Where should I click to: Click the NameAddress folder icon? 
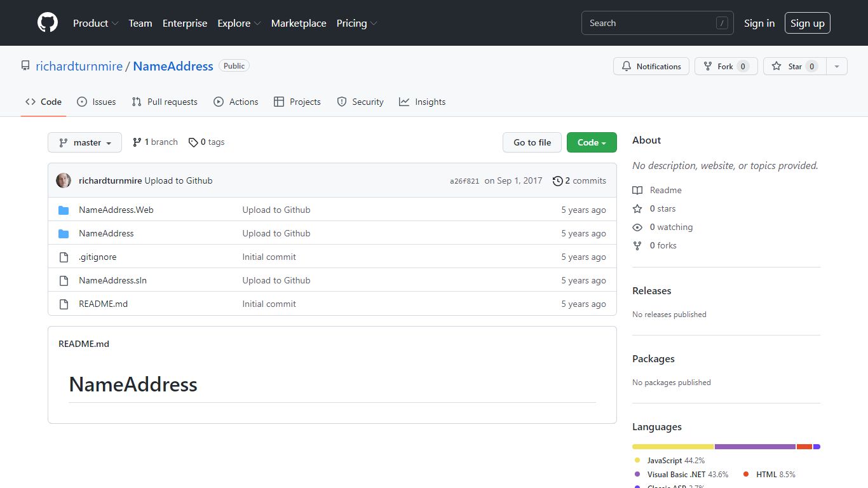pyautogui.click(x=64, y=233)
